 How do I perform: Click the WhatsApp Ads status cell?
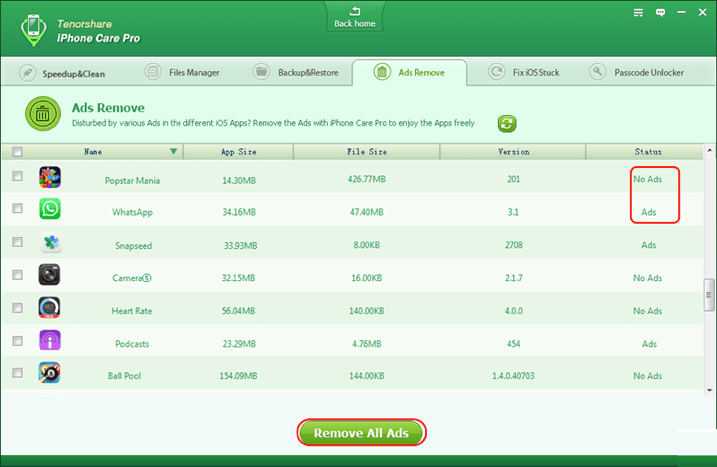pos(648,212)
